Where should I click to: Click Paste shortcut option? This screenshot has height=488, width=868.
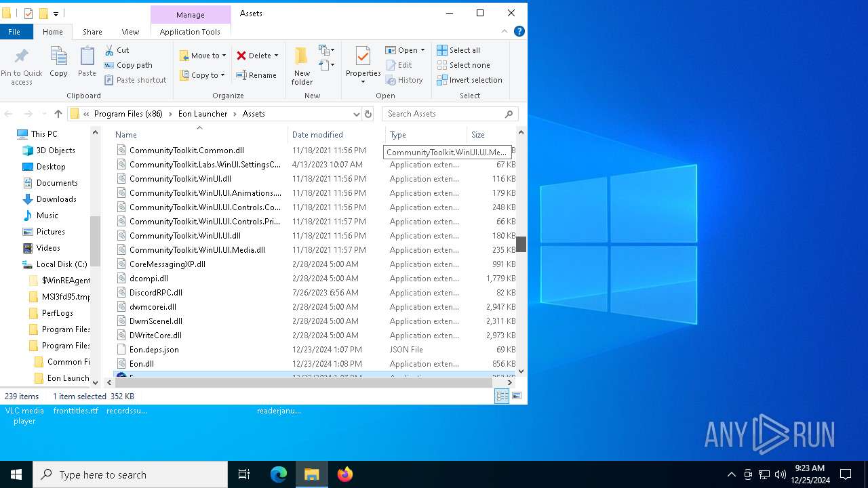pyautogui.click(x=135, y=80)
